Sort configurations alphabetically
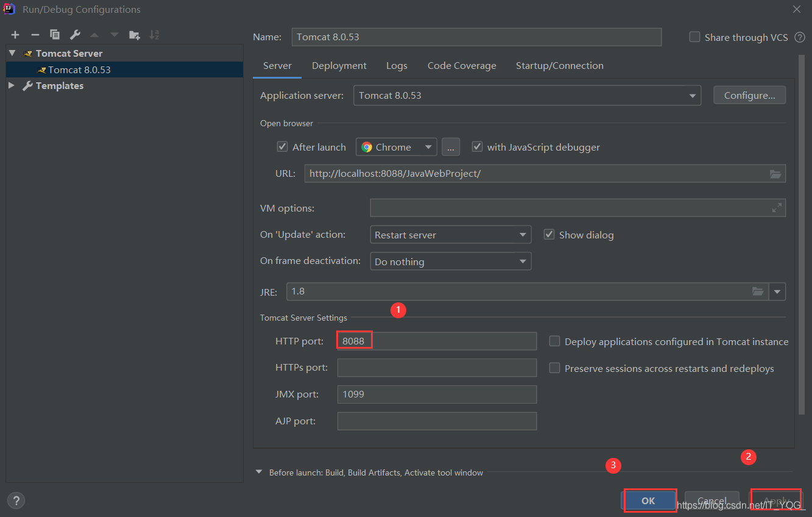Screen dimensions: 812x517 154,35
